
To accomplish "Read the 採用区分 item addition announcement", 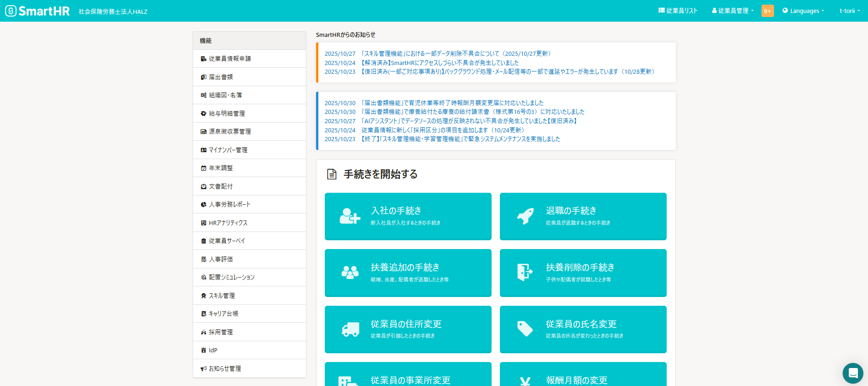I will tap(442, 131).
